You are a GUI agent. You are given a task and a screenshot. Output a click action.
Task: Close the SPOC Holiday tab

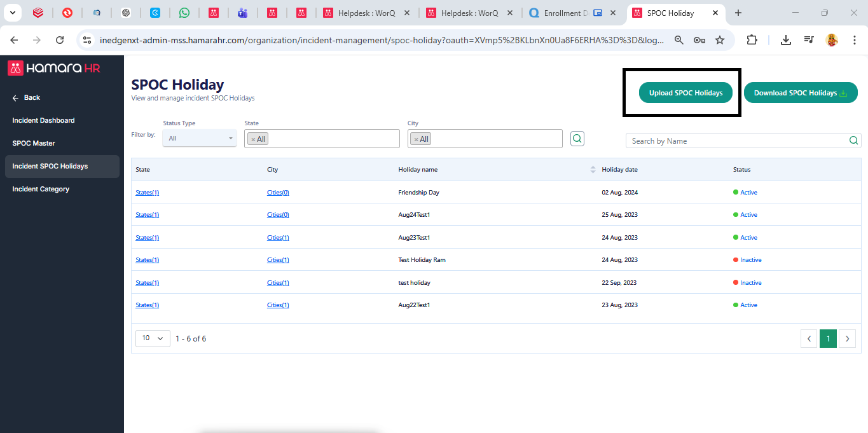pos(715,13)
